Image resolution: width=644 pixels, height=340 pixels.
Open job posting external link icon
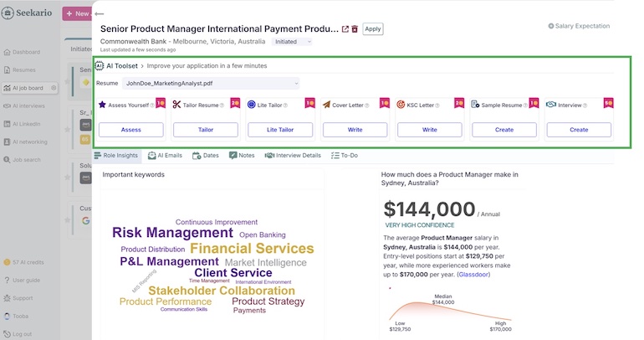(x=345, y=28)
